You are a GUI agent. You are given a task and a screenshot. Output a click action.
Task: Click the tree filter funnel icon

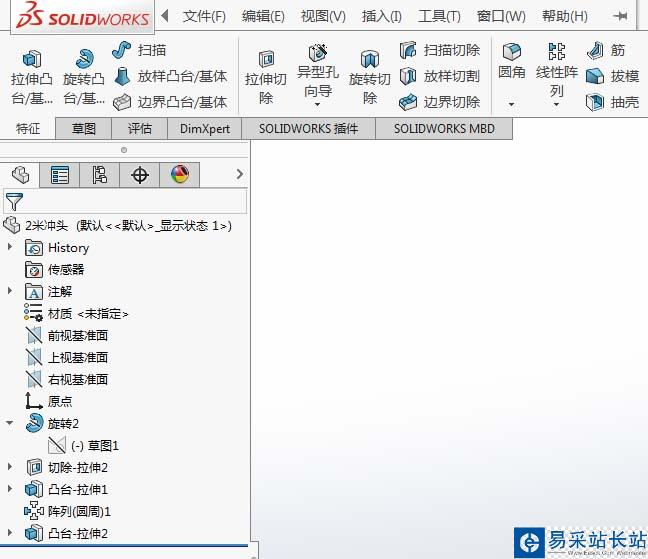click(x=14, y=202)
